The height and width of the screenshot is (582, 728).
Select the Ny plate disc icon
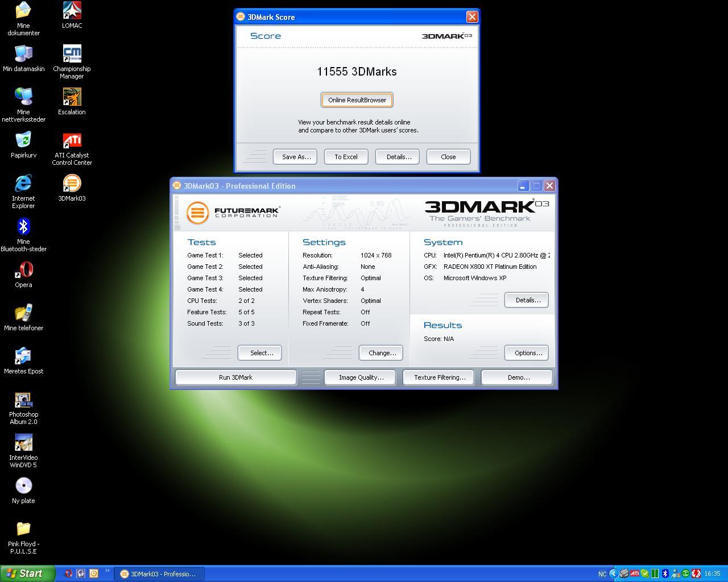point(23,490)
